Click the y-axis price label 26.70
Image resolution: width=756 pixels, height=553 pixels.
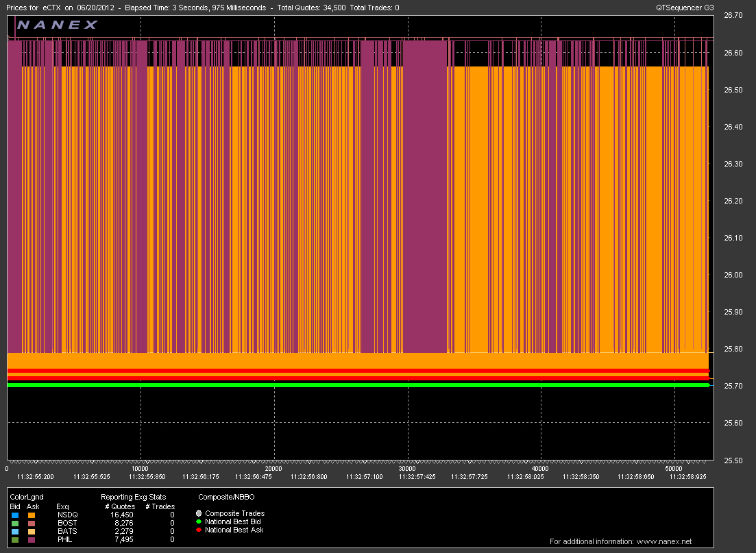[733, 16]
